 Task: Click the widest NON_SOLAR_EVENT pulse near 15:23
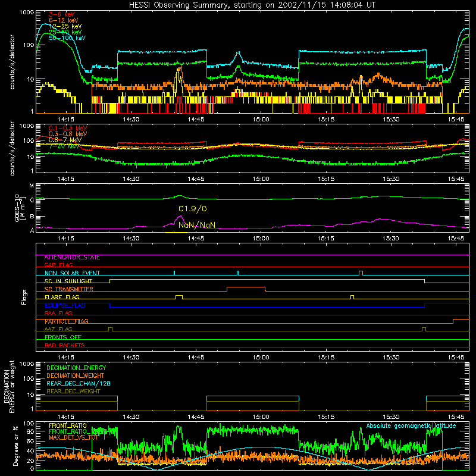point(361,273)
